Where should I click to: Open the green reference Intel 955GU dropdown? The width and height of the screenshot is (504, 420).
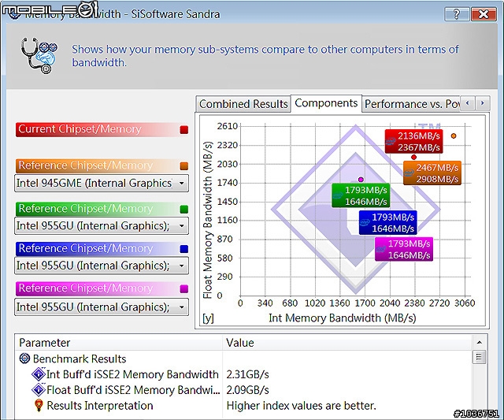pos(102,226)
